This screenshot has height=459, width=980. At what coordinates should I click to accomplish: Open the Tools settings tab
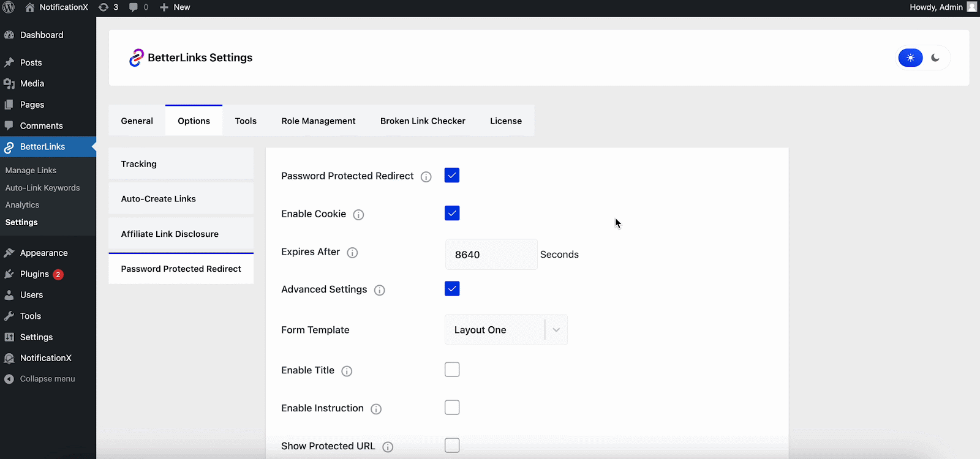click(x=246, y=121)
